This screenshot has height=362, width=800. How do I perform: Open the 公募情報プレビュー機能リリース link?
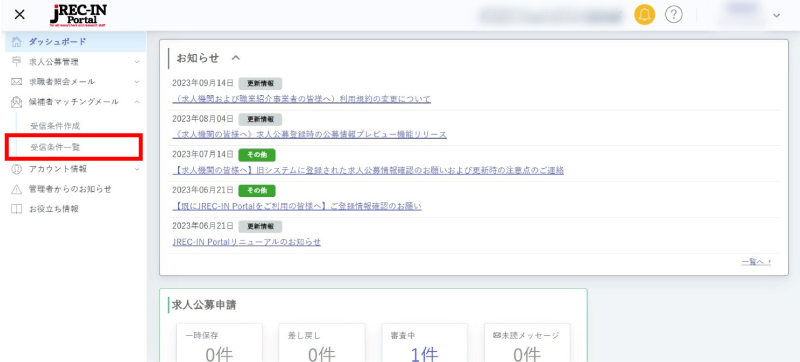click(x=310, y=135)
